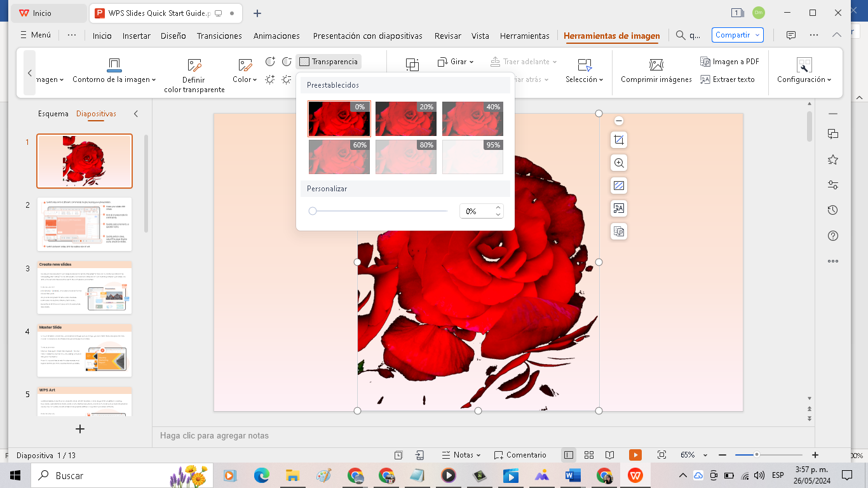Click the custom transparency slider track
868x488 pixels.
(x=381, y=211)
